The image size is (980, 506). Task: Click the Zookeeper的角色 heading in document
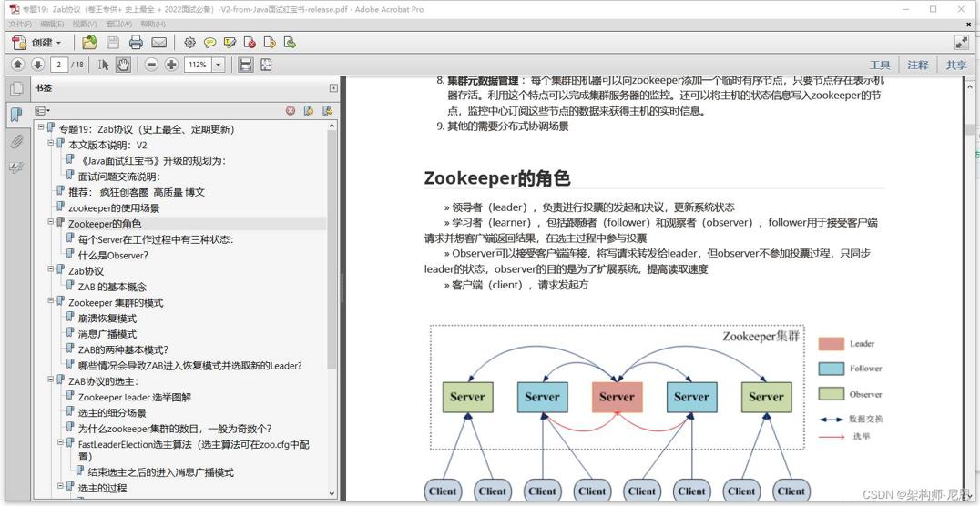(x=497, y=178)
